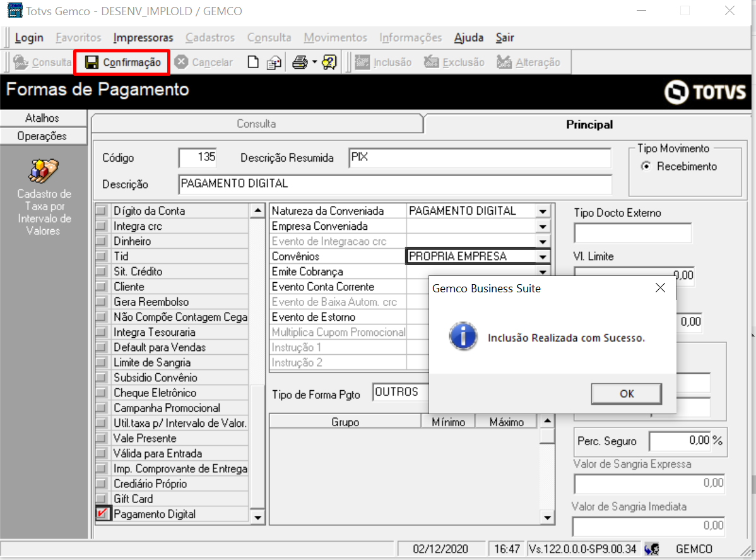Open the Impressoras menu

click(x=143, y=38)
